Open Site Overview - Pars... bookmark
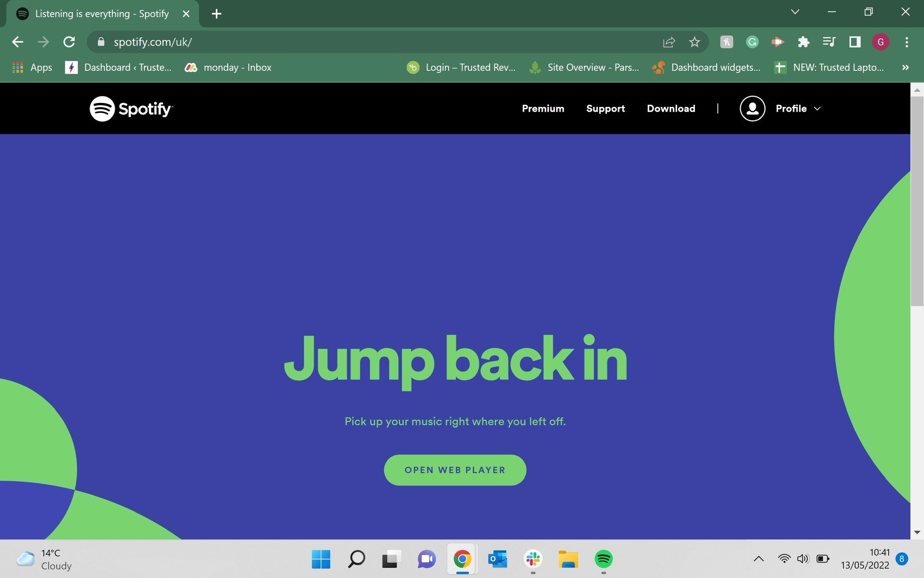924x578 pixels. point(584,67)
